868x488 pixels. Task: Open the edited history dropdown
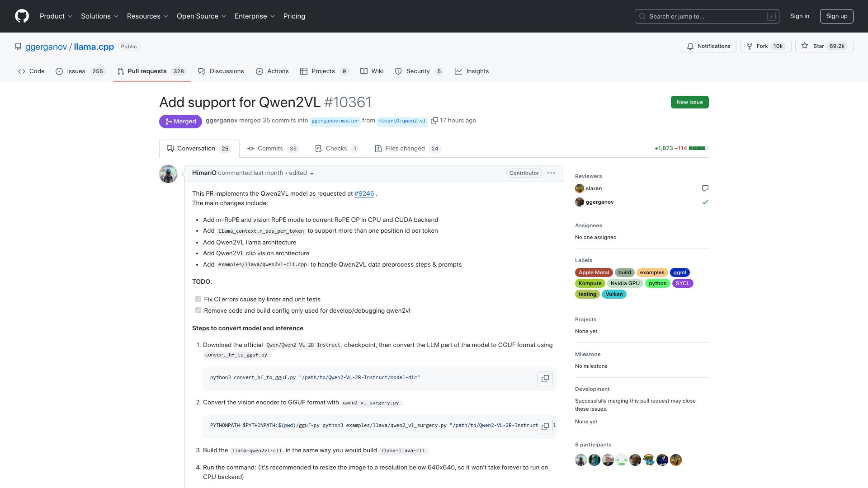pyautogui.click(x=302, y=173)
